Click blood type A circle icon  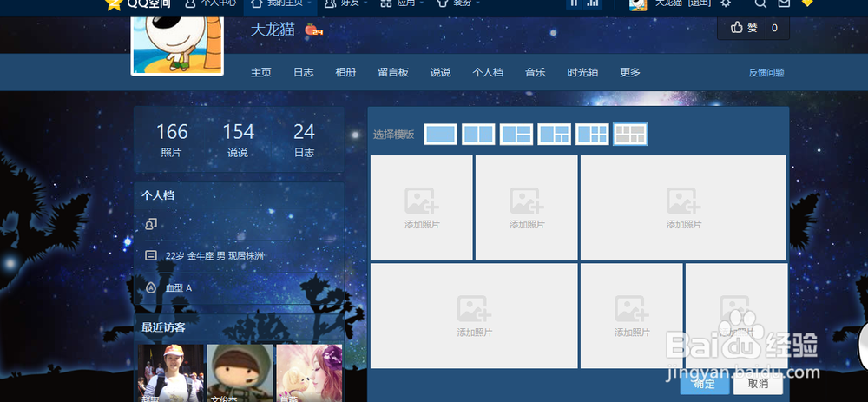point(150,288)
